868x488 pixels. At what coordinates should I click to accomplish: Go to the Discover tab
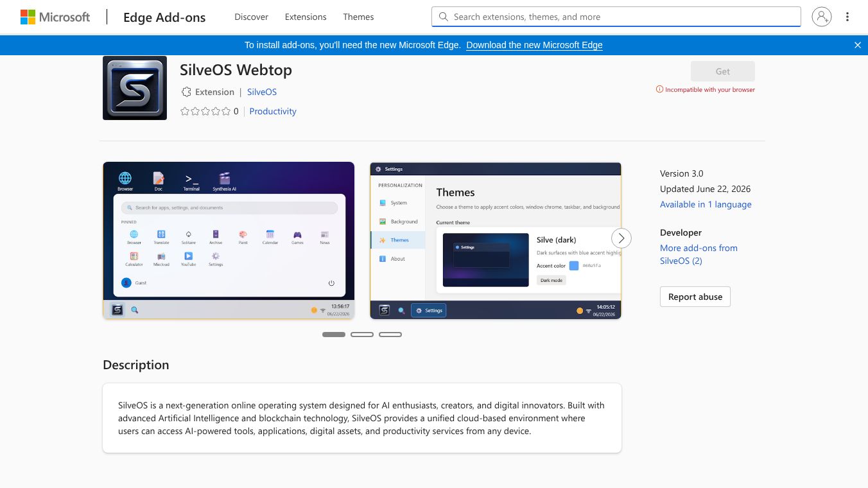click(x=252, y=17)
